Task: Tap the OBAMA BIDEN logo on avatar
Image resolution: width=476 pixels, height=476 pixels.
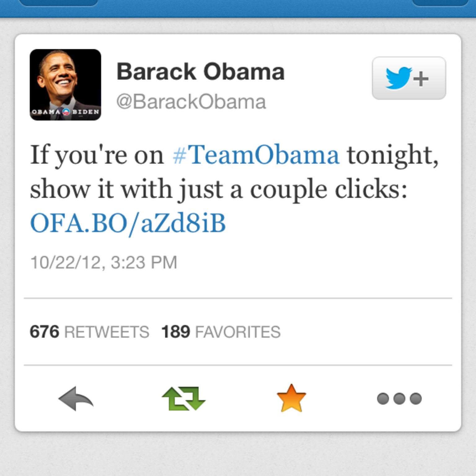Action: (65, 112)
